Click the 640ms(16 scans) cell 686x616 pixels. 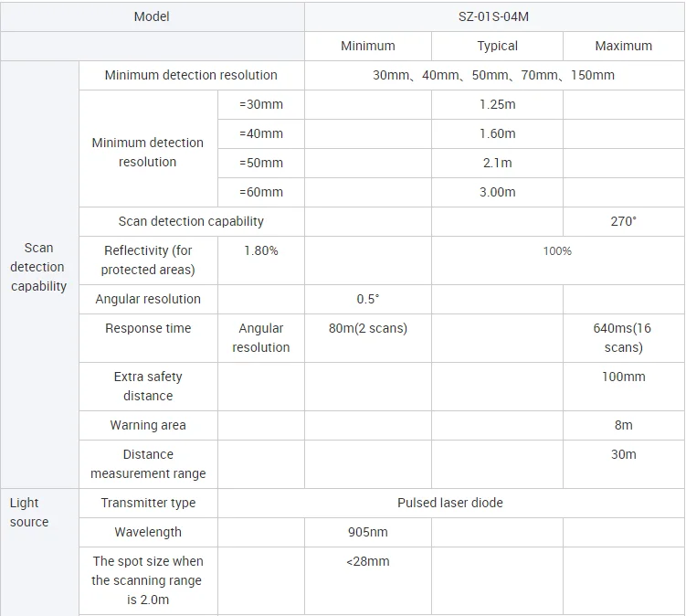623,337
